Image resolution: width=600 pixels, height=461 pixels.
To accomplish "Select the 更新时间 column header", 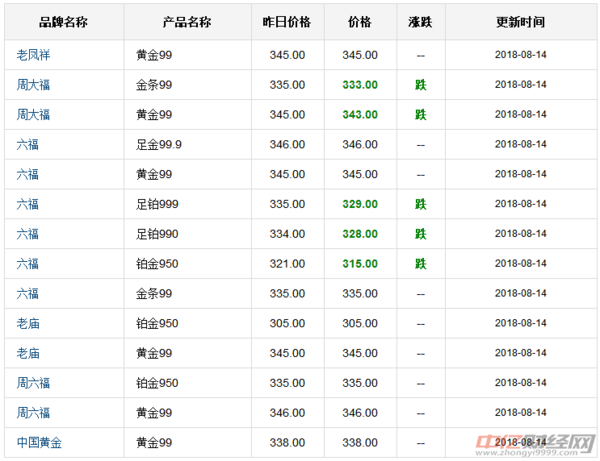I will [x=520, y=22].
